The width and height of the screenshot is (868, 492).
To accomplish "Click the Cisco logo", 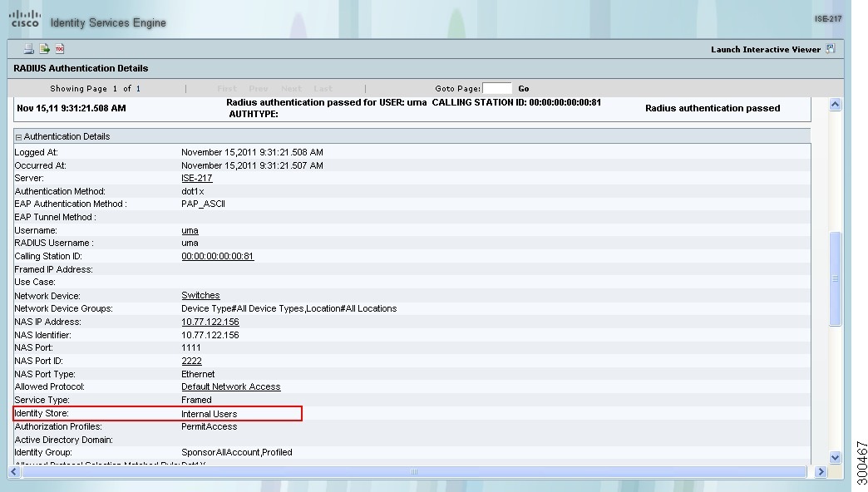I will [24, 18].
